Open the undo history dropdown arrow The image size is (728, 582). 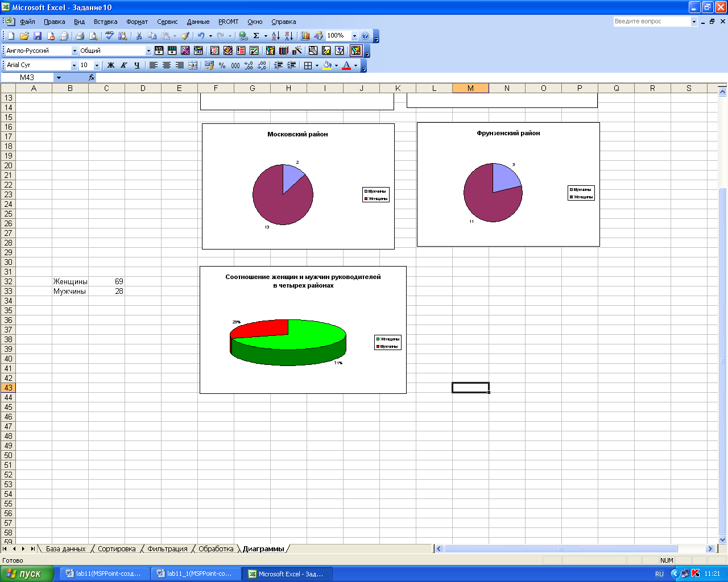210,36
